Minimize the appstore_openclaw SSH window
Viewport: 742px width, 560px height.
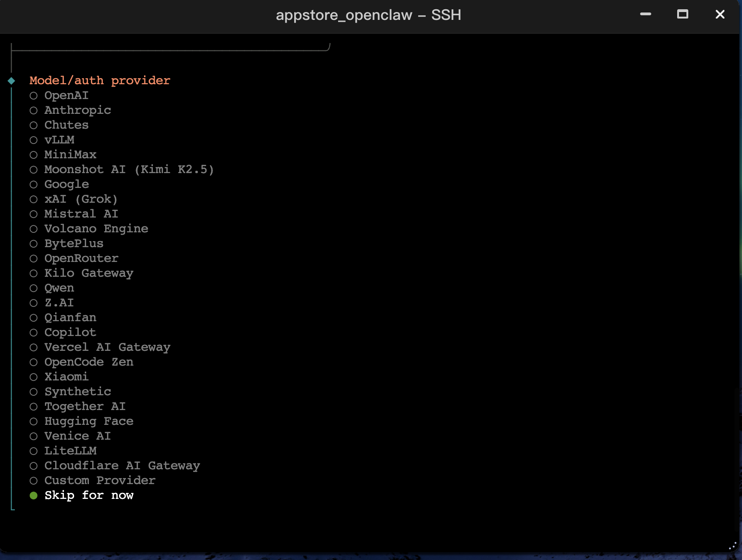pos(645,14)
